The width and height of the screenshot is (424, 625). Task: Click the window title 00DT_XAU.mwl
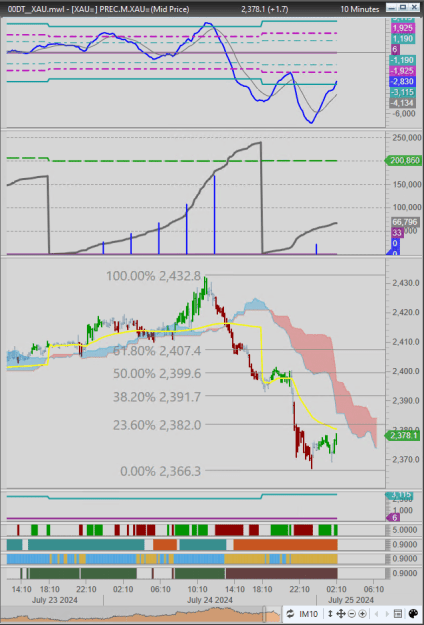click(36, 9)
